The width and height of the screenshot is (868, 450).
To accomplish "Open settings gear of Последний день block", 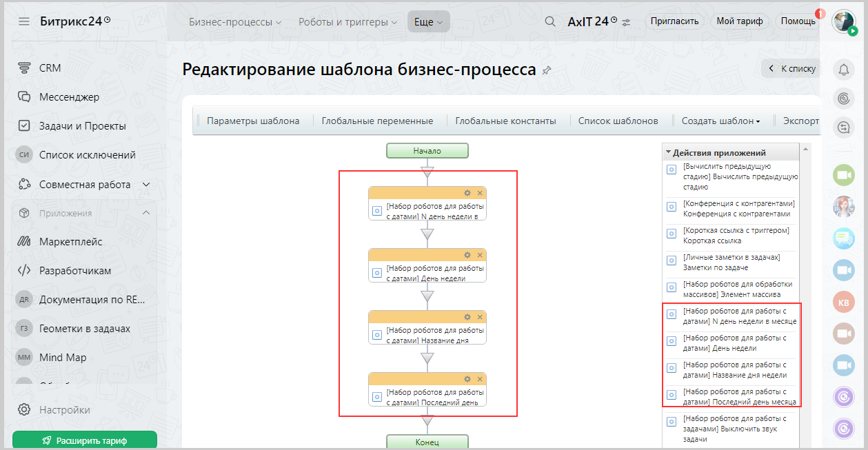I will pyautogui.click(x=467, y=379).
